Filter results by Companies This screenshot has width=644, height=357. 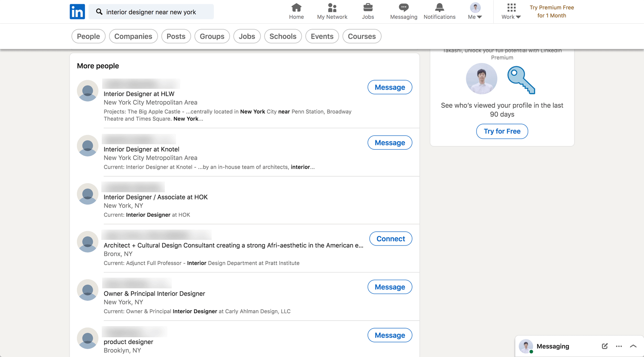pos(133,36)
